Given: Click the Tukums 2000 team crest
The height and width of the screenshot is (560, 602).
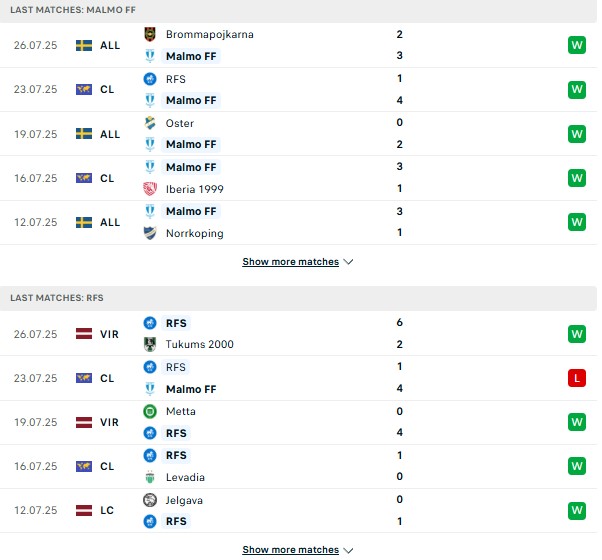Looking at the screenshot, I should (x=150, y=344).
